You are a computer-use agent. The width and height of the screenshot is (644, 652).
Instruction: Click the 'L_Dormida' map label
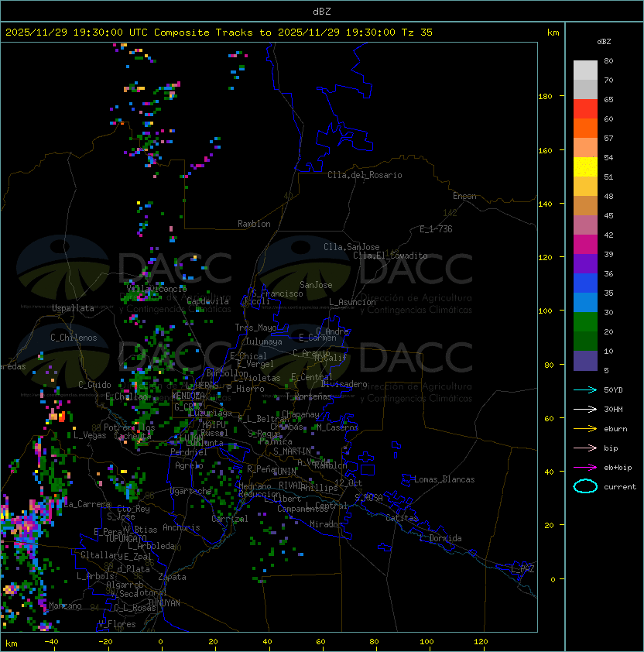(x=440, y=538)
